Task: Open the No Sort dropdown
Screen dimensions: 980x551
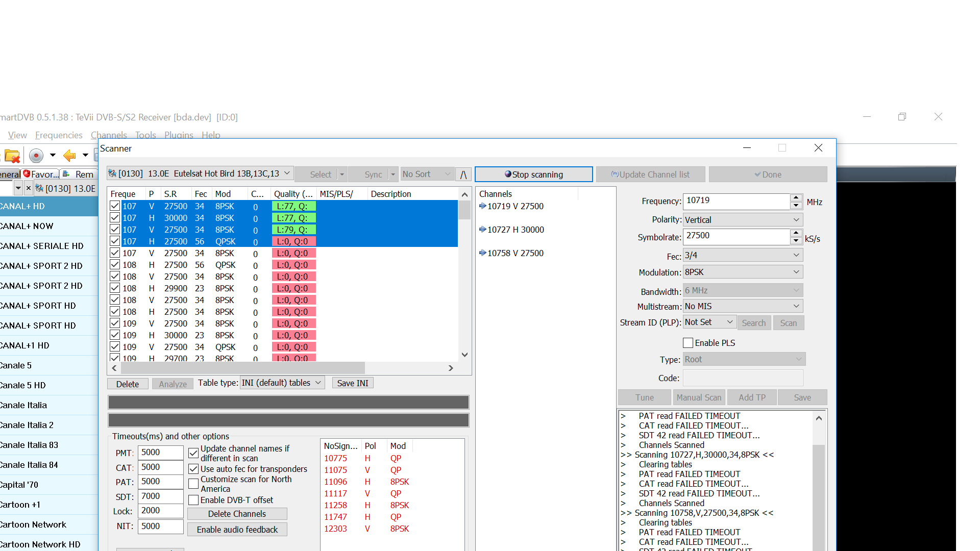Action: click(x=427, y=174)
